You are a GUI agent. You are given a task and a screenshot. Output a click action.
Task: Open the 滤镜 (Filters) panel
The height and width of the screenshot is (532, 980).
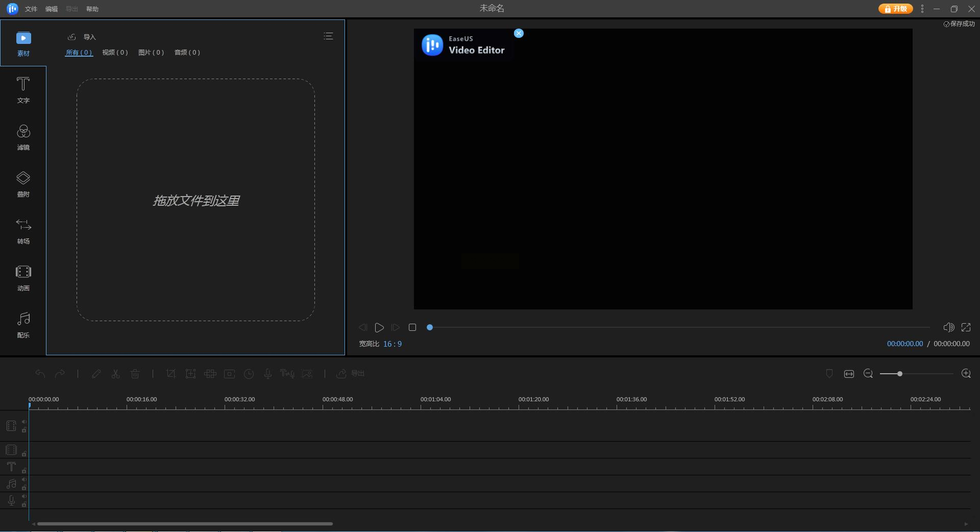[x=23, y=137]
